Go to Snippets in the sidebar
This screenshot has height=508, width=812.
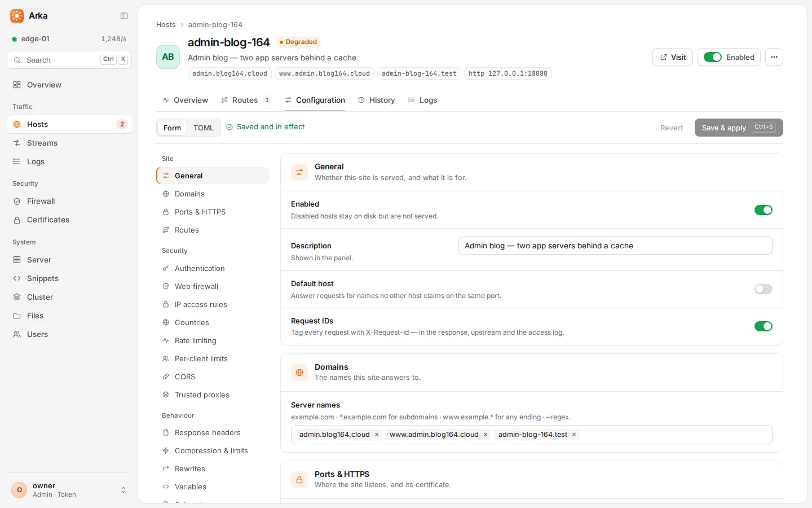[69, 278]
